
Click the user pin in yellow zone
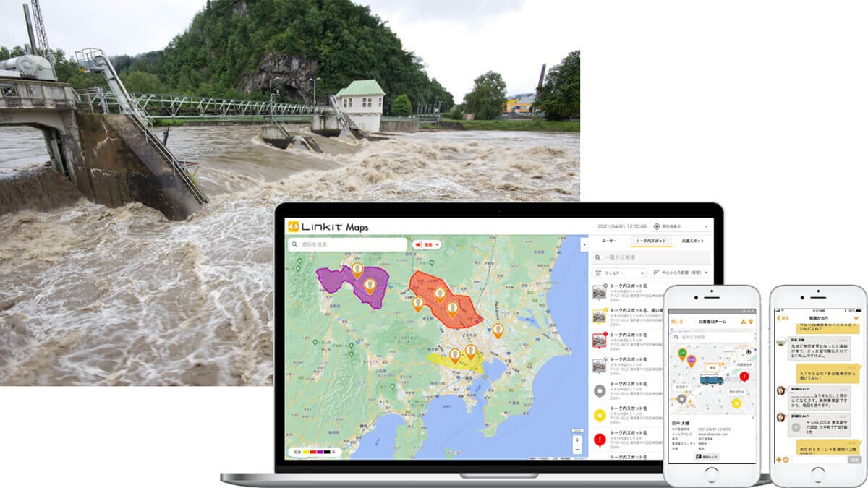(455, 355)
